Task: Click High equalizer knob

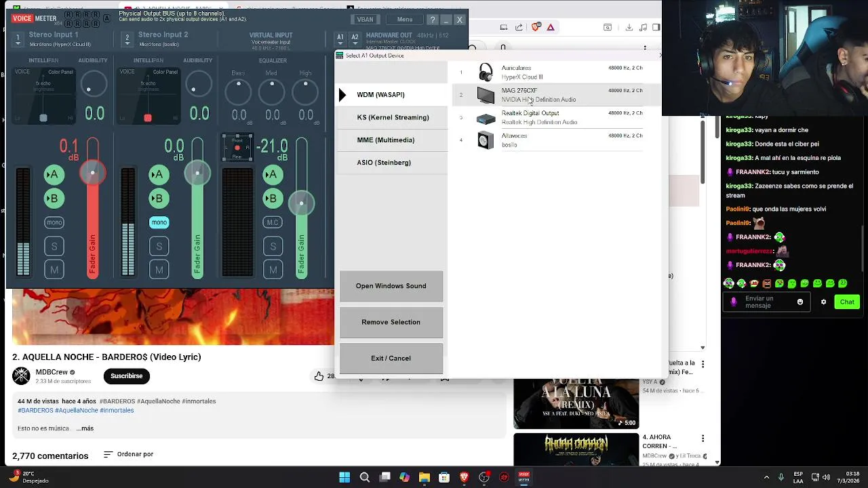Action: click(305, 91)
